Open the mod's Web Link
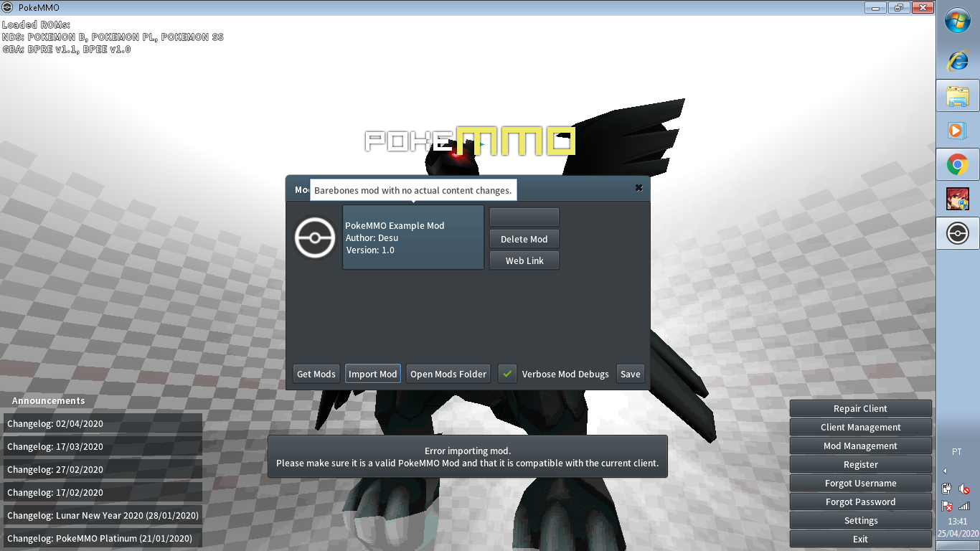Viewport: 980px width, 551px height. coord(524,260)
